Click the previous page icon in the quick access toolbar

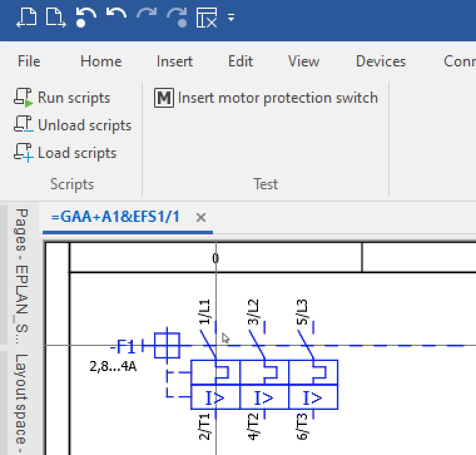pos(27,18)
